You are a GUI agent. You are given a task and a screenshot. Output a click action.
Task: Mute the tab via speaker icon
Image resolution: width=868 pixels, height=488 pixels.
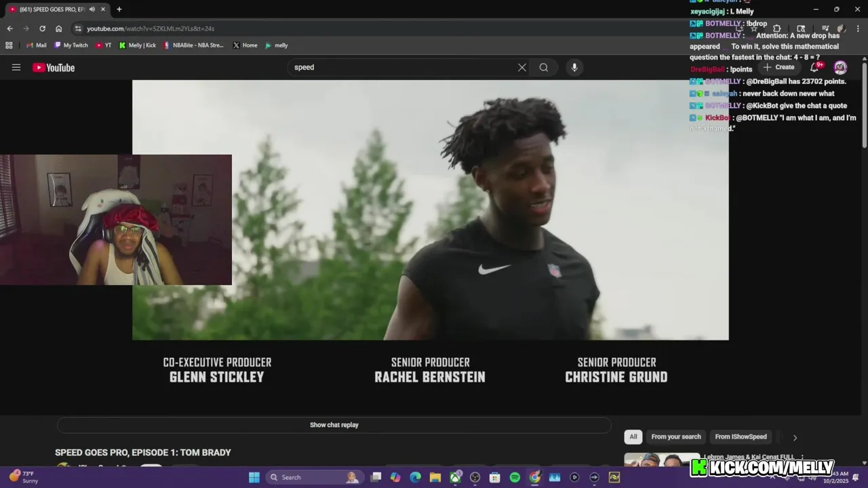pyautogui.click(x=92, y=9)
